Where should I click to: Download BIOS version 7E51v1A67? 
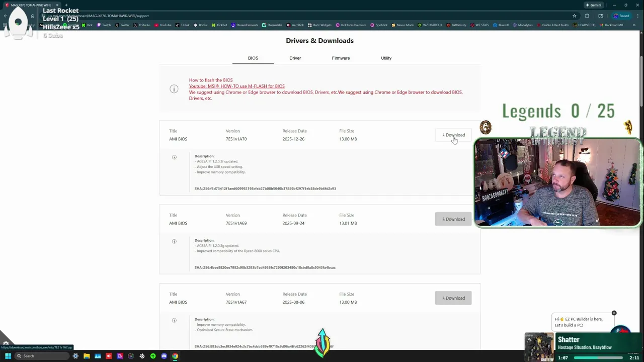point(453,298)
